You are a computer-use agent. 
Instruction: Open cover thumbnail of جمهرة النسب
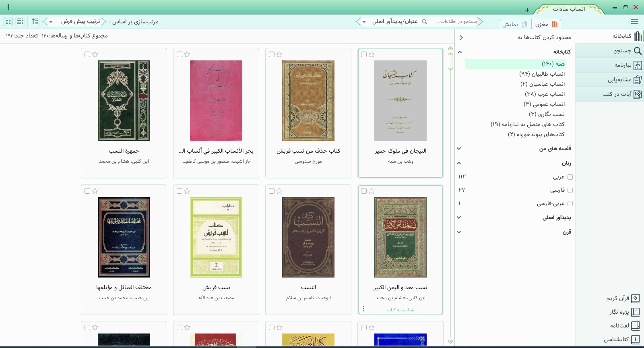pyautogui.click(x=124, y=101)
